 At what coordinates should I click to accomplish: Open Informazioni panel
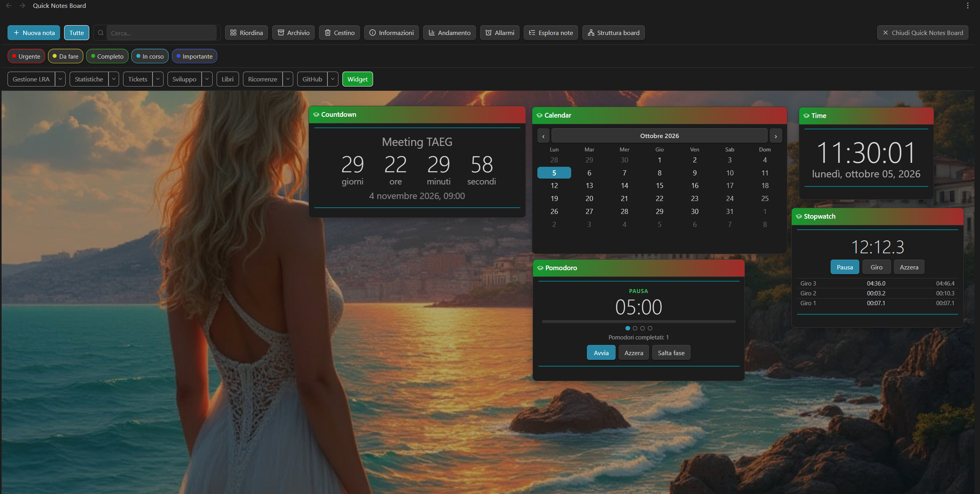click(x=392, y=33)
